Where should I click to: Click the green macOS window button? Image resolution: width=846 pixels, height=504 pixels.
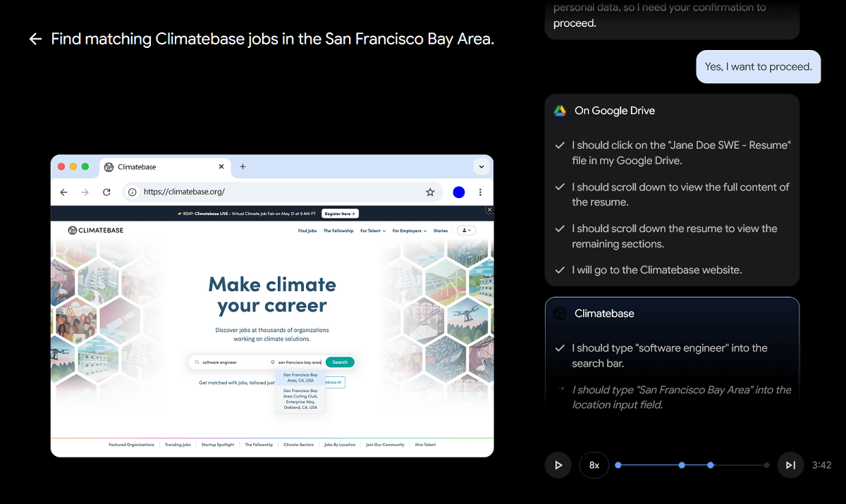tap(85, 166)
